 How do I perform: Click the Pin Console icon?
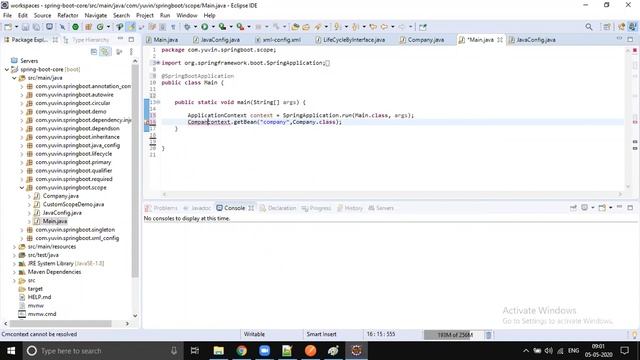click(573, 208)
